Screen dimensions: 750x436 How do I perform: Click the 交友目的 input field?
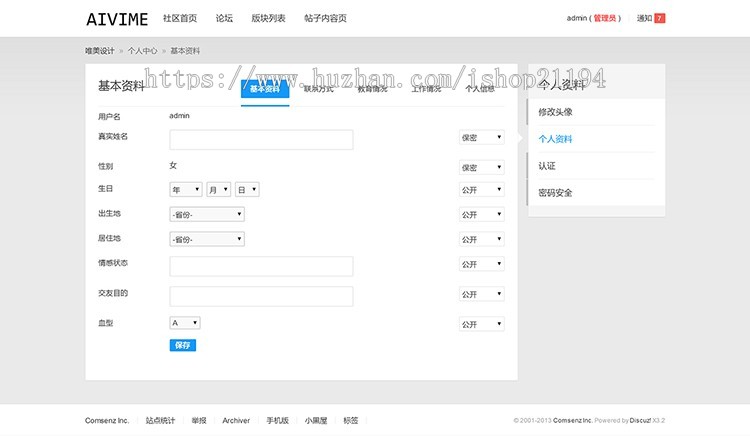(261, 296)
